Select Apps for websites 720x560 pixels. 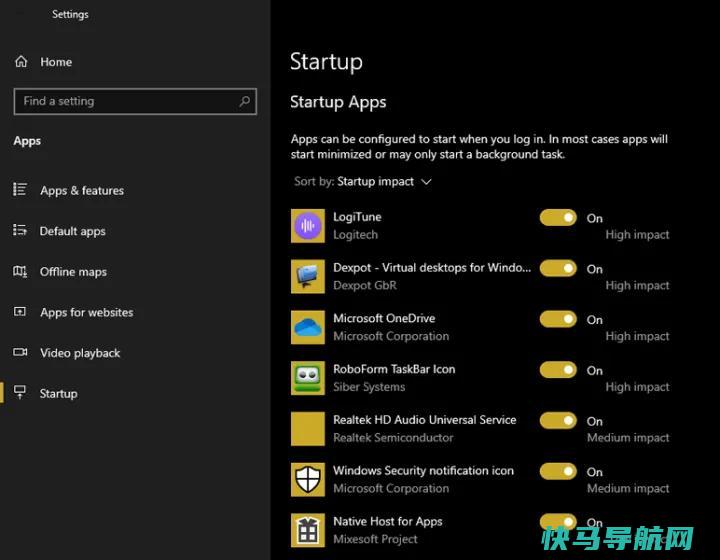pyautogui.click(x=86, y=312)
